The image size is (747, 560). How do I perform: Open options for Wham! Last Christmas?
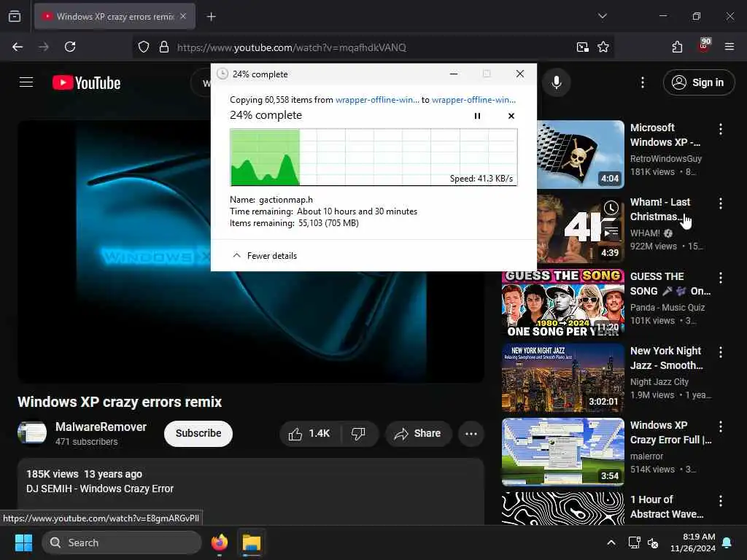(x=720, y=203)
